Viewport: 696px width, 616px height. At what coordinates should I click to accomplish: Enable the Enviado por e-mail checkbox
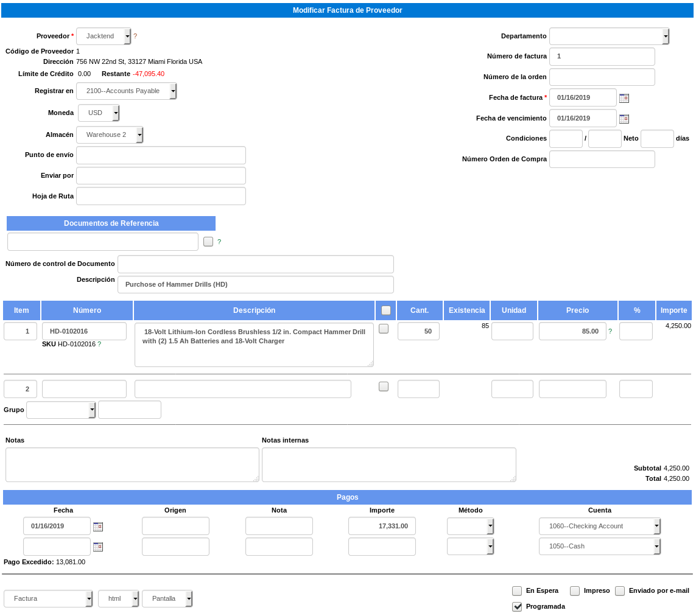coord(620,590)
